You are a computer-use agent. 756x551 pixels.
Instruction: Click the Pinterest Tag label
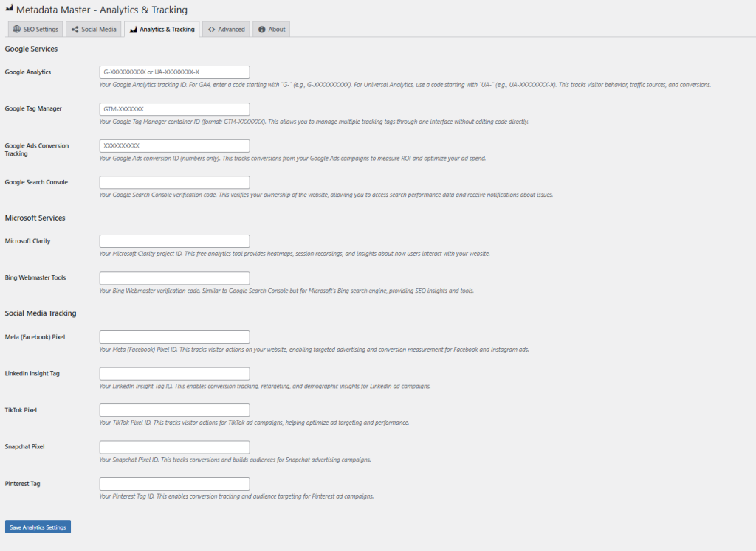point(22,484)
